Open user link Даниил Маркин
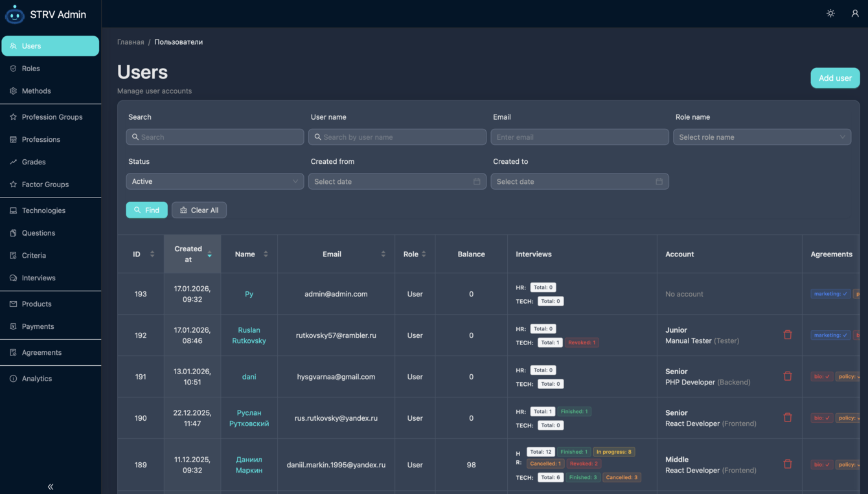Screen dimensions: 868x494 pyautogui.click(x=249, y=465)
